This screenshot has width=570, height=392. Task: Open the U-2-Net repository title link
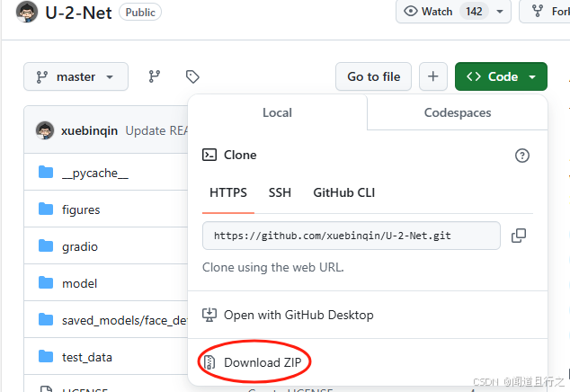point(78,13)
